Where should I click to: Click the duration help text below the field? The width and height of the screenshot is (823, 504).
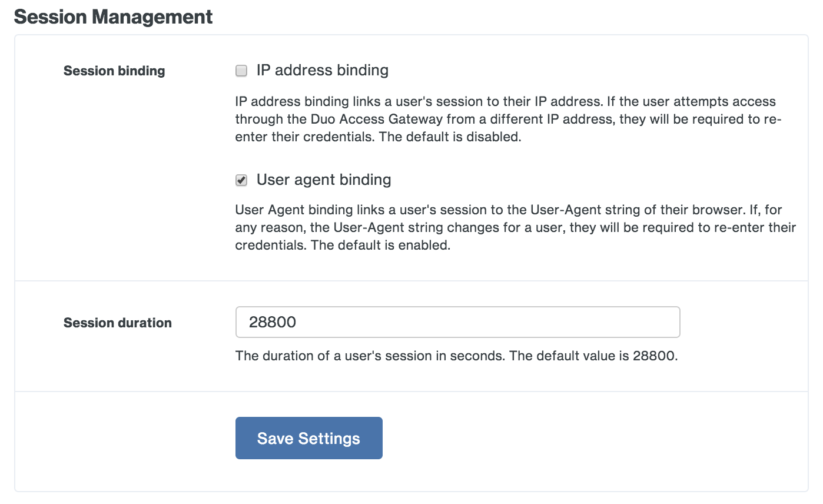456,356
